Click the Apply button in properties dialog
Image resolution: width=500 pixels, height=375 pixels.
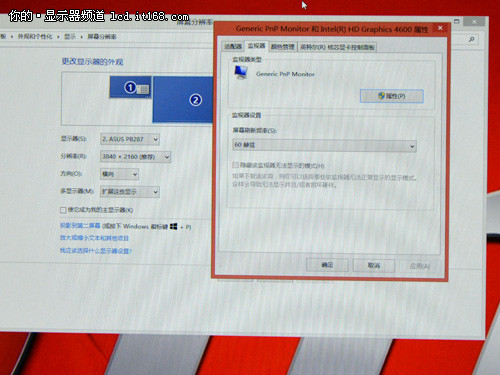click(420, 266)
